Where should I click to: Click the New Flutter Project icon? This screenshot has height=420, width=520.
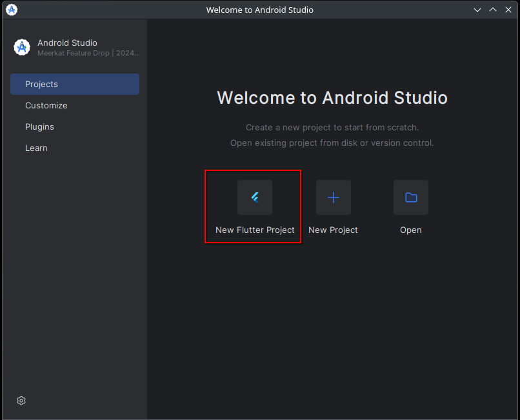pyautogui.click(x=255, y=197)
